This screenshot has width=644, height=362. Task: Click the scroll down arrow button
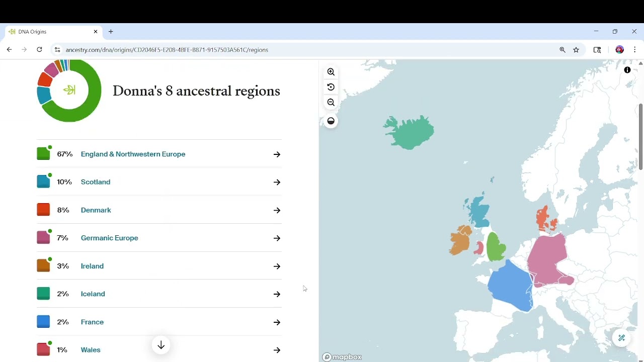161,345
